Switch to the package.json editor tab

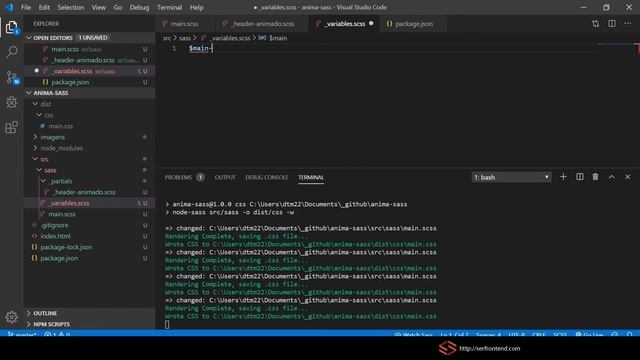pos(414,24)
